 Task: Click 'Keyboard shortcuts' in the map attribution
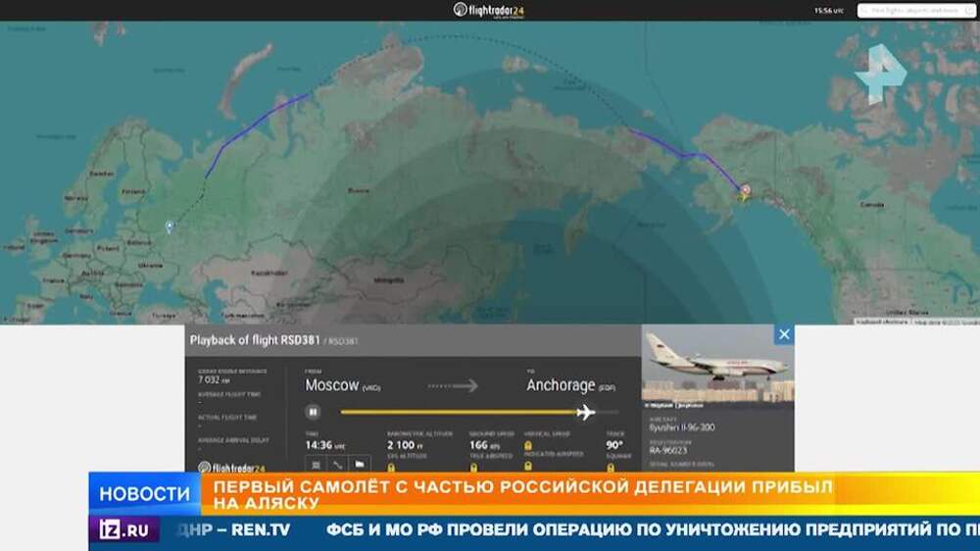(x=882, y=322)
